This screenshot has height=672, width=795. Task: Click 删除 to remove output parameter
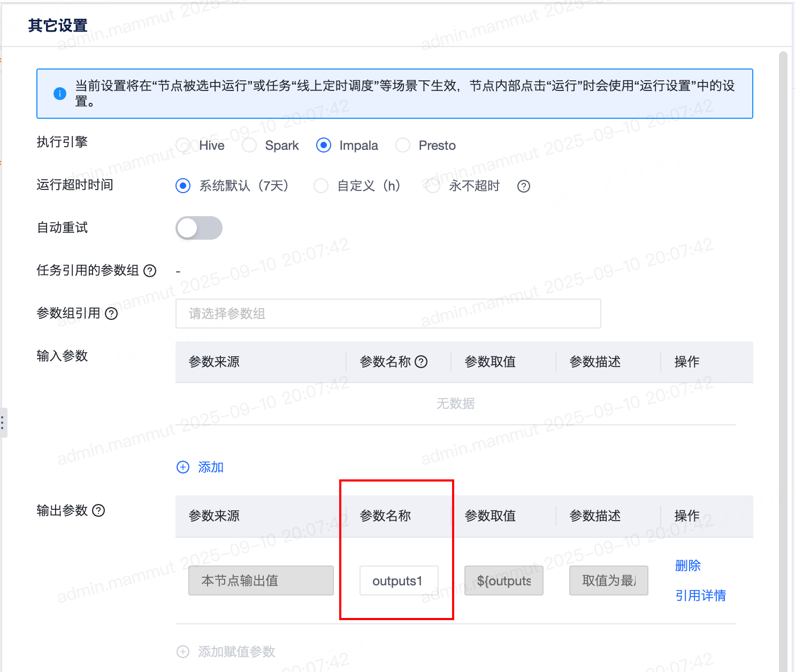[x=687, y=566]
